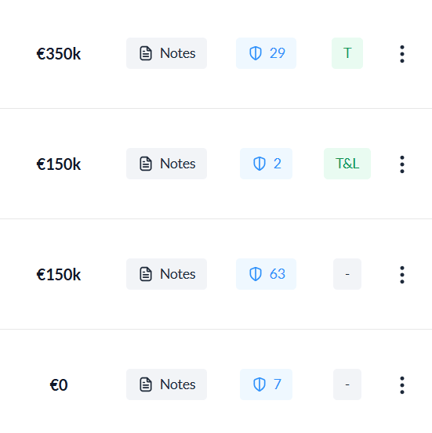Open Notes in the row with the T&L tag

point(166,164)
